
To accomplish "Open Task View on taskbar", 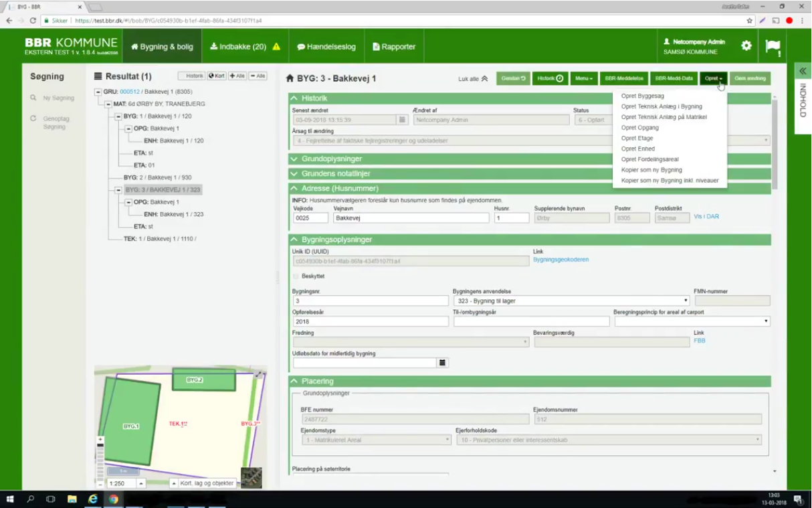I will pos(51,499).
